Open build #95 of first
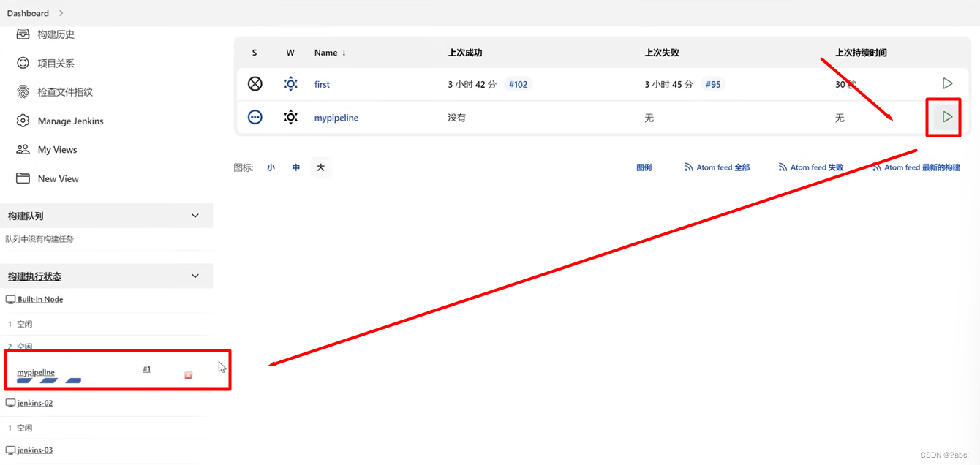 point(713,84)
